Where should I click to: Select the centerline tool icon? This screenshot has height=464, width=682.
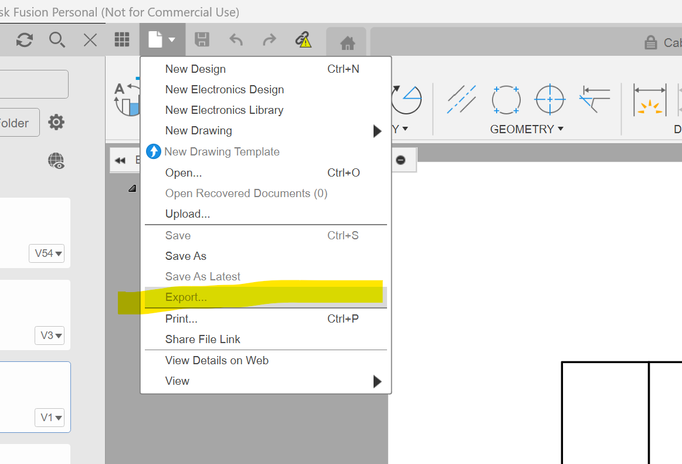[x=461, y=100]
